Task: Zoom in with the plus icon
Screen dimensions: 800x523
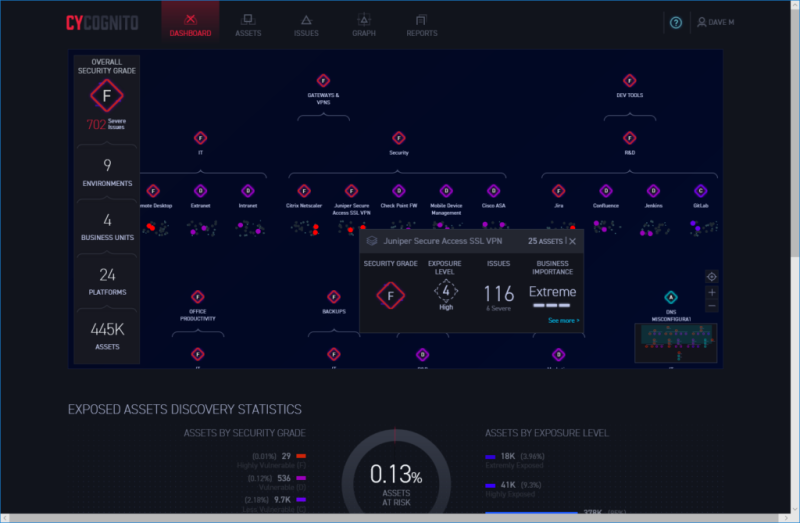Action: pyautogui.click(x=712, y=292)
